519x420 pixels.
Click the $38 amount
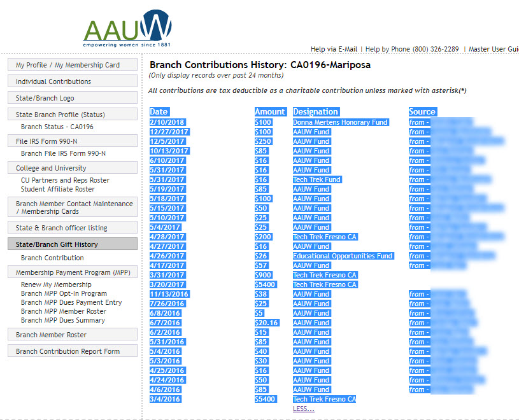pos(261,295)
